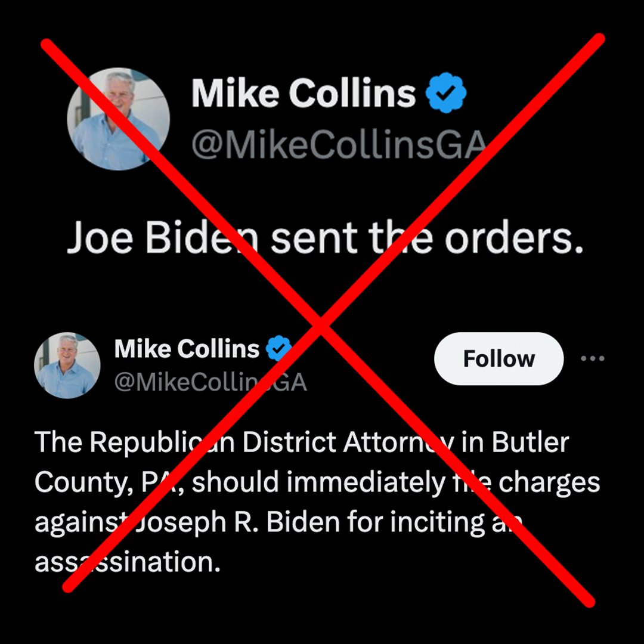644x644 pixels.
Task: Click the center intersection of the red X
Action: [x=322, y=323]
